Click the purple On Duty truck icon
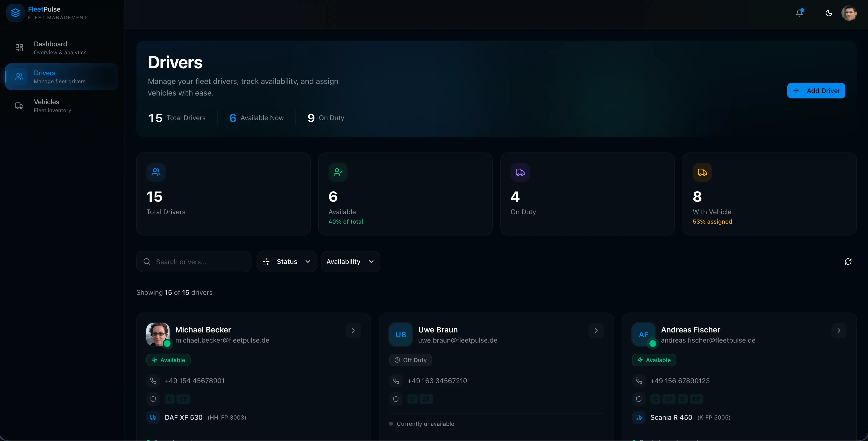 520,172
